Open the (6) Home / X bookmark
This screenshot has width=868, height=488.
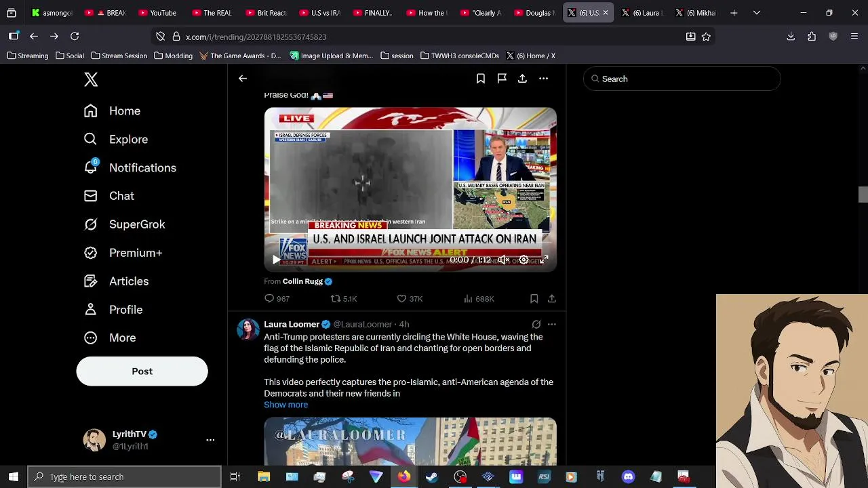pos(530,56)
